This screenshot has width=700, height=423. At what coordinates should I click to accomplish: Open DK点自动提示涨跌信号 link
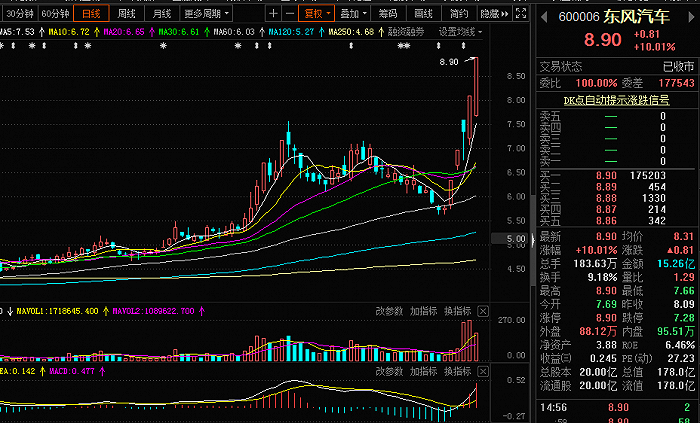616,100
